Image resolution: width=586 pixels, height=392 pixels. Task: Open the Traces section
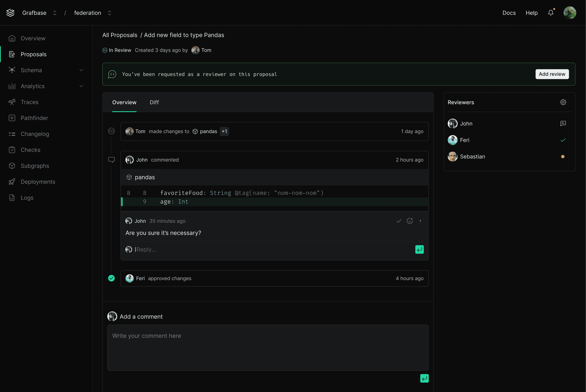[x=30, y=102]
